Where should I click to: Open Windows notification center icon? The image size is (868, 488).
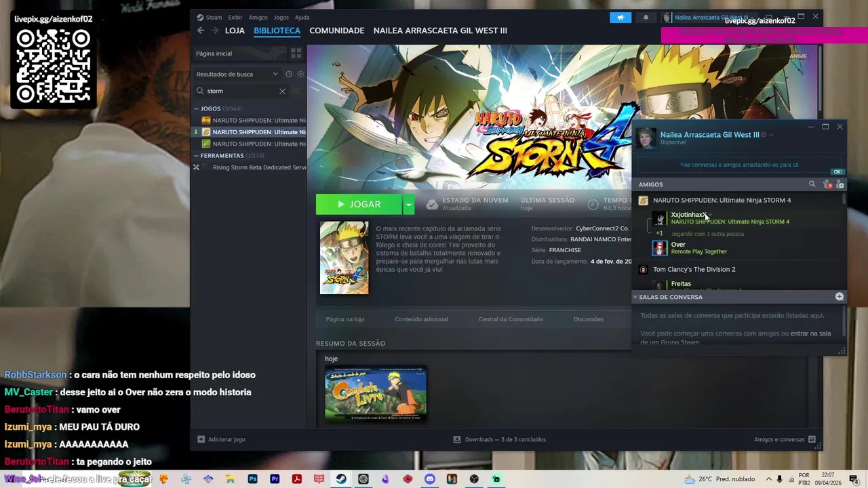[854, 479]
